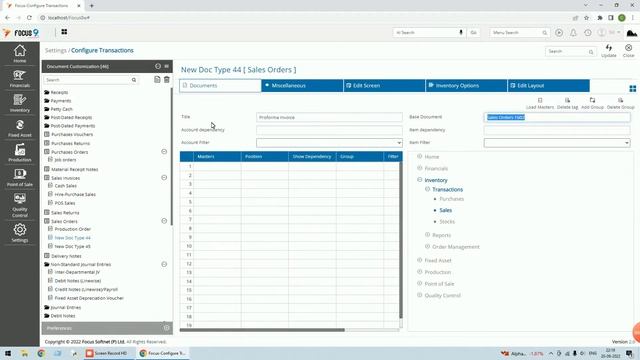
Task: Expand the Financials menu node
Action: (x=420, y=168)
